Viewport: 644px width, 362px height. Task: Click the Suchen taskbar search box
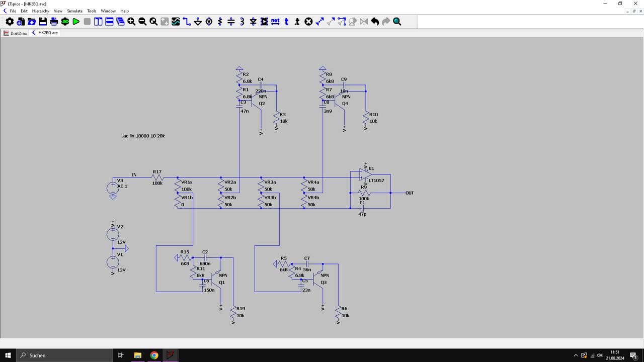point(65,355)
